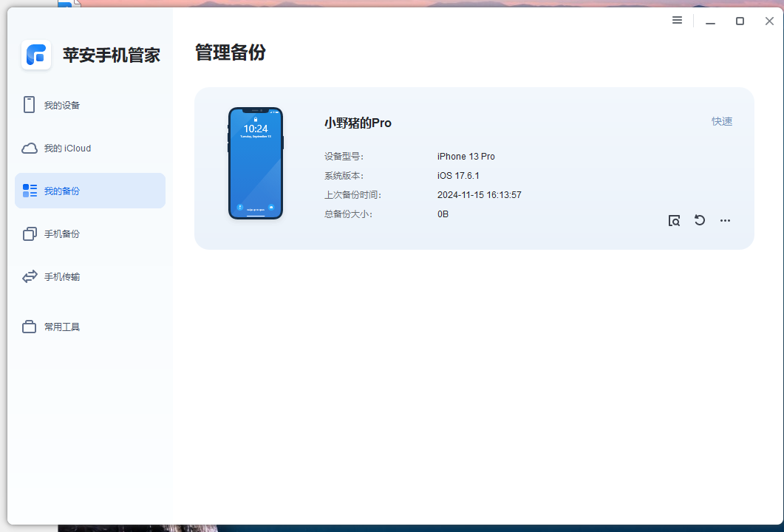Click the restore backup icon
784x532 pixels.
pyautogui.click(x=700, y=220)
